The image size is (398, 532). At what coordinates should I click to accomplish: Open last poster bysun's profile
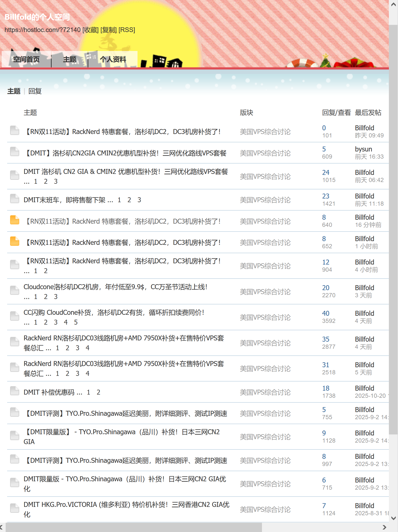tap(363, 149)
